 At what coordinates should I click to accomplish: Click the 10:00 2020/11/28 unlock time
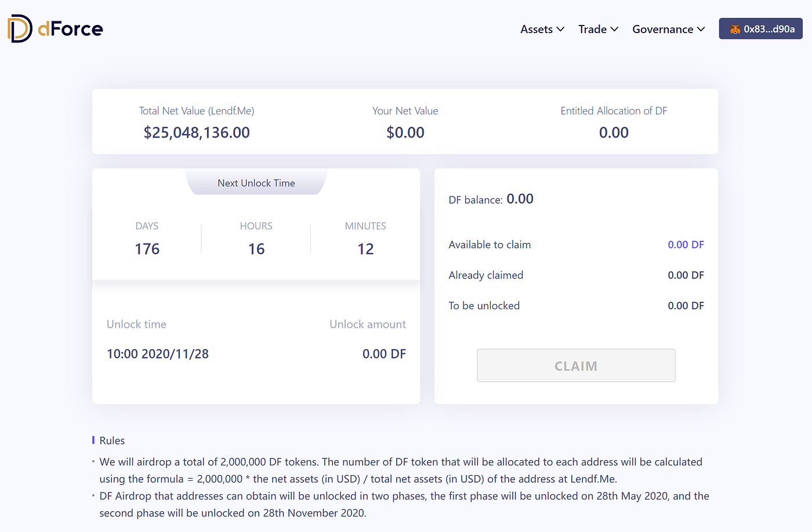158,354
